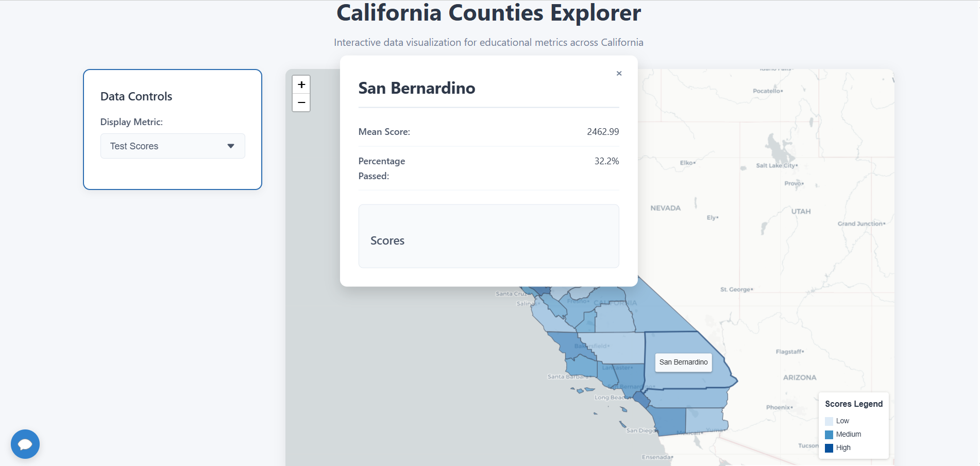The image size is (980, 466).
Task: Click the High legend color swatch
Action: (829, 448)
